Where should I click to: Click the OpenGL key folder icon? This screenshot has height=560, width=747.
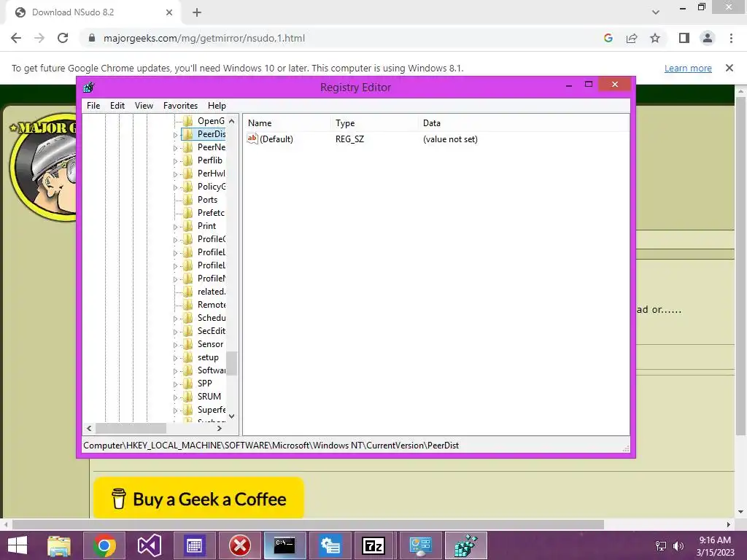[x=188, y=121]
